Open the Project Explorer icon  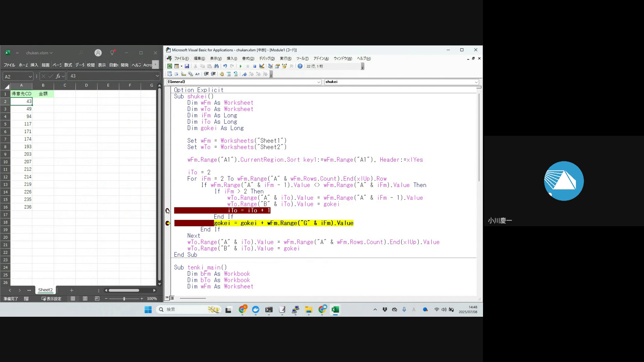coord(270,66)
